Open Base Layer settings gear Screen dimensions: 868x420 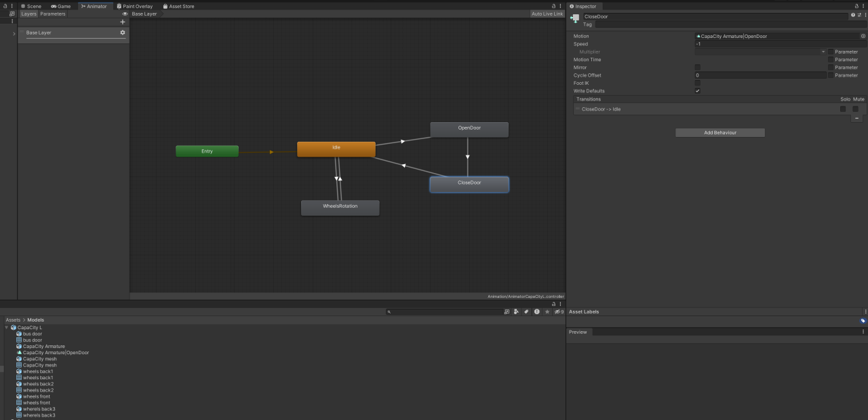click(123, 33)
